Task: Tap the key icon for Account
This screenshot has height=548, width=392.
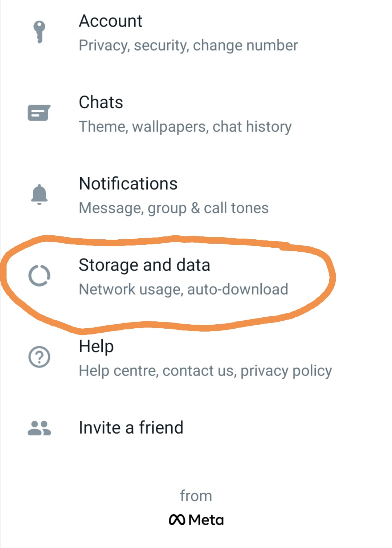Action: click(39, 32)
